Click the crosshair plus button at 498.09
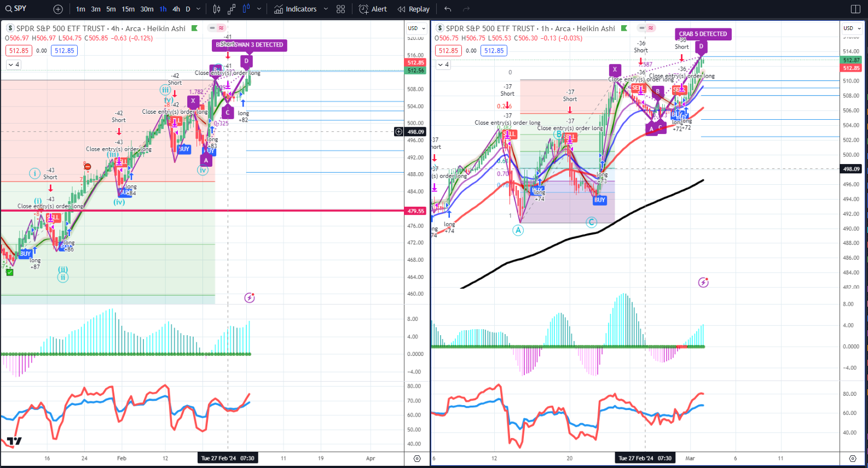Screen dimensions: 868x468 [398, 132]
